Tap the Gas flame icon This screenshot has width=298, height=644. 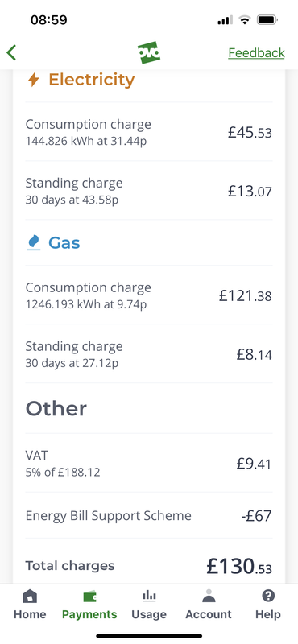click(34, 243)
